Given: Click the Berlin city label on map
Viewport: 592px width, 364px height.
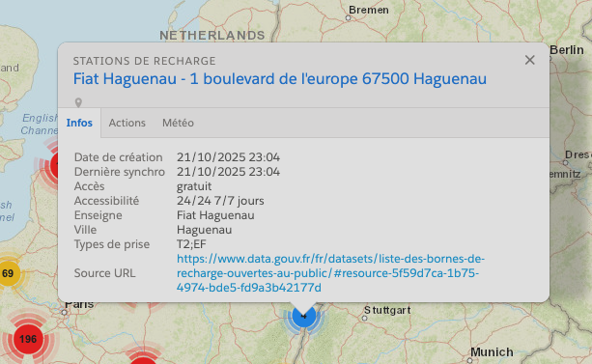Looking at the screenshot, I should [x=567, y=50].
